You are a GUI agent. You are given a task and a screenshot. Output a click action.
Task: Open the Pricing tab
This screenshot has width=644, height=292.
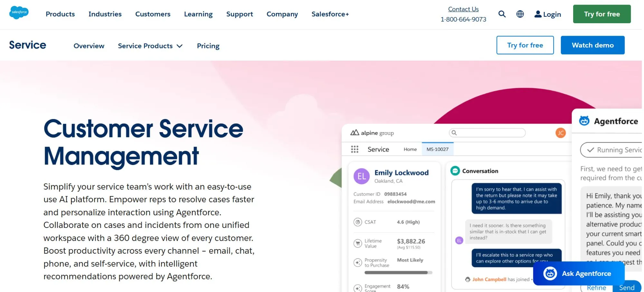point(208,46)
